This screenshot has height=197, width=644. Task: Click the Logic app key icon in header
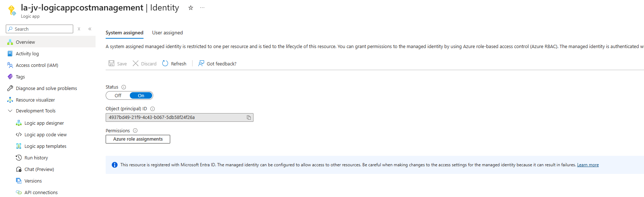coord(12,10)
